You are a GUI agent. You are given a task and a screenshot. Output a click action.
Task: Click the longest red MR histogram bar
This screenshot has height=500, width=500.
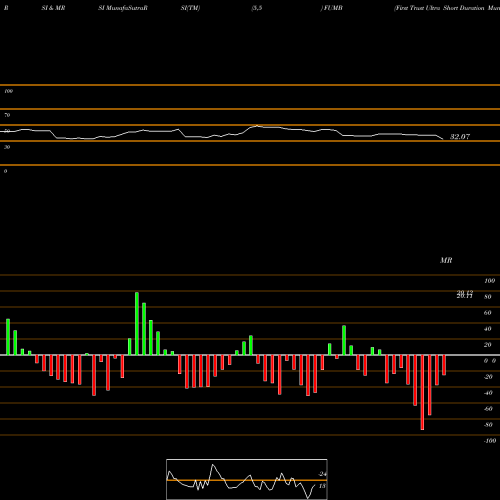(x=422, y=392)
